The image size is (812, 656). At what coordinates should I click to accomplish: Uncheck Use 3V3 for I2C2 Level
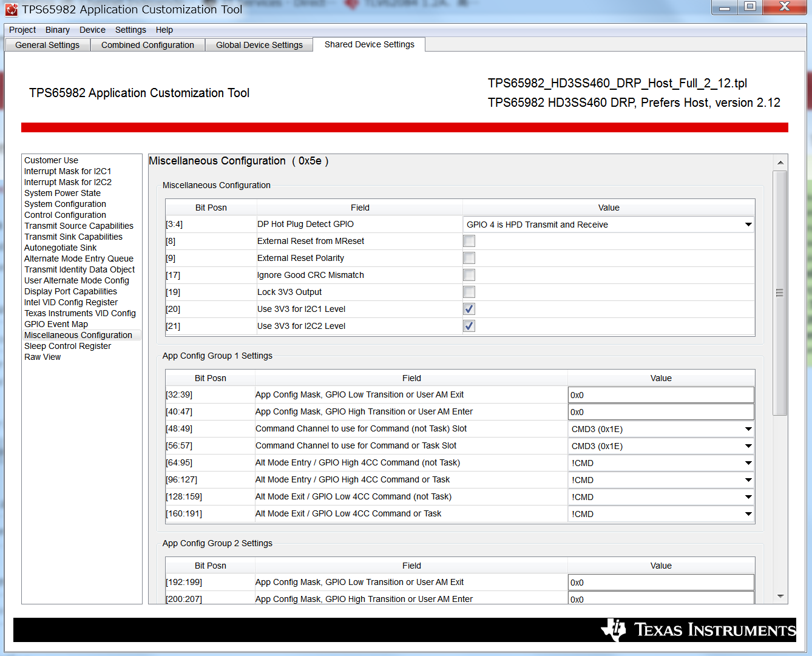469,326
